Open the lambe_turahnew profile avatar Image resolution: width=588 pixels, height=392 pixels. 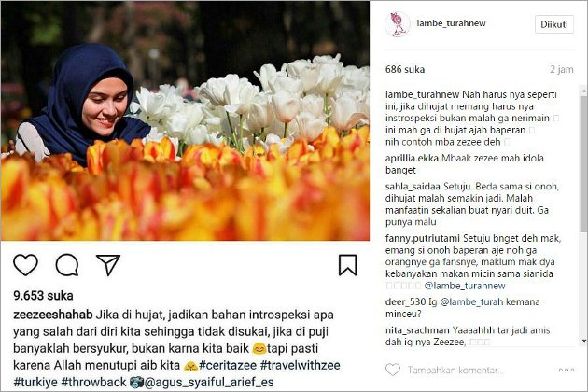397,24
